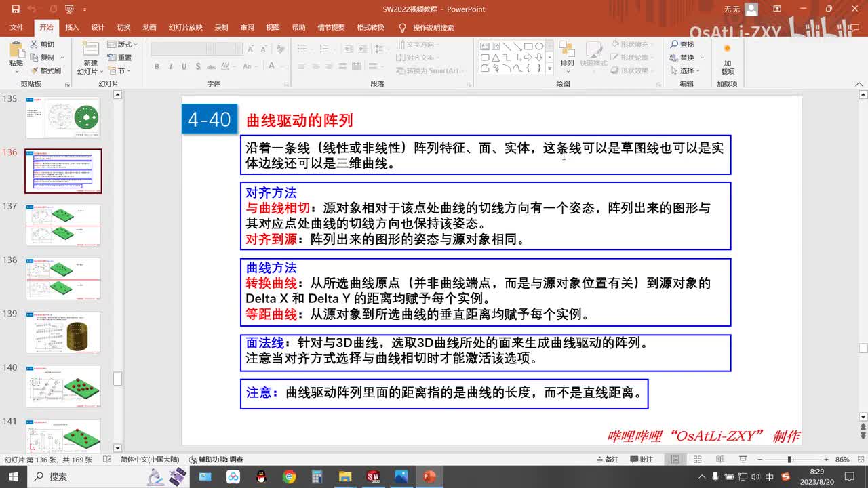This screenshot has width=868, height=488.
Task: Toggle Underline formatting button
Action: (182, 66)
